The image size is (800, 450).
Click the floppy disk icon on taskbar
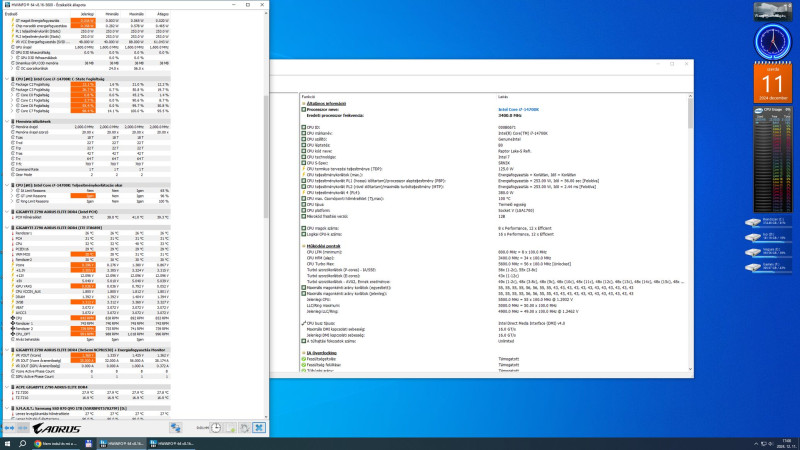click(88, 444)
